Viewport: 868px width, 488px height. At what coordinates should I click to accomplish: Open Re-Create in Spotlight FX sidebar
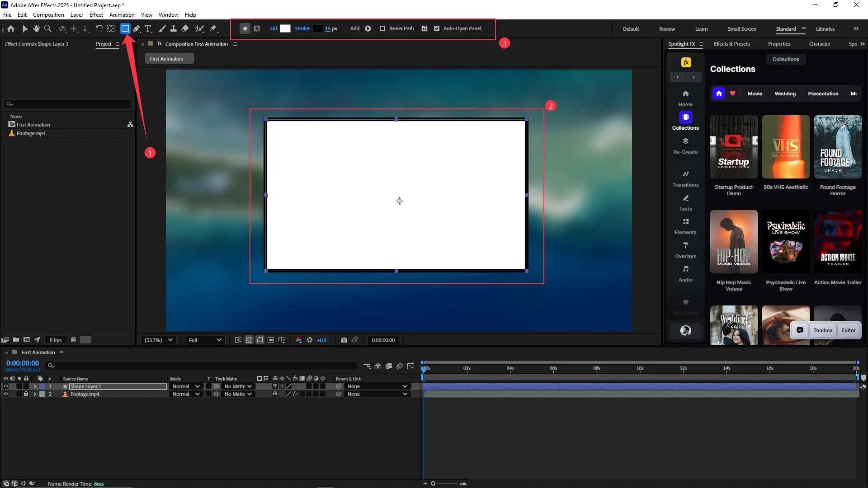(x=685, y=146)
